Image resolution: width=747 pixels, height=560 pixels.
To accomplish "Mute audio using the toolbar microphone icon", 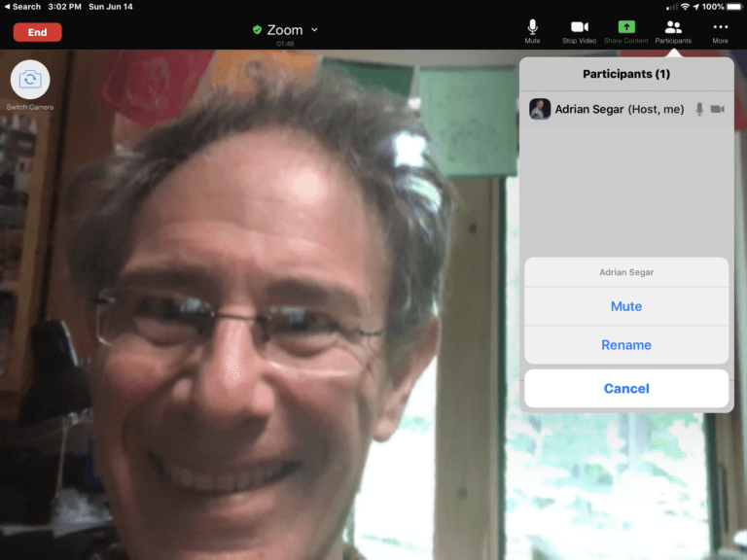I will tap(532, 26).
